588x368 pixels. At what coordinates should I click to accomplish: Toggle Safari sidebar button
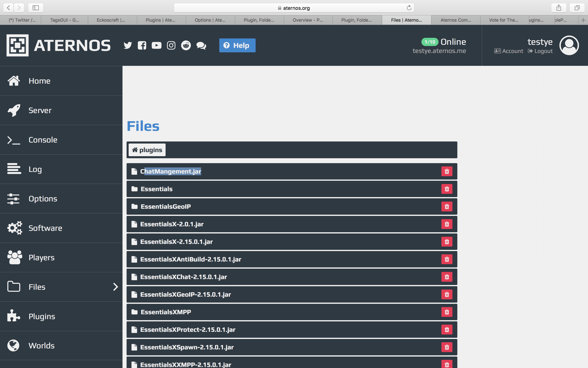36,8
